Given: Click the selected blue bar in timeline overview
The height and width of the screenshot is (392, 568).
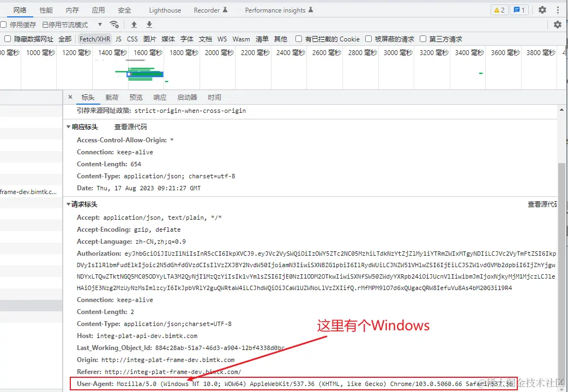Looking at the screenshot, I should coord(145,74).
